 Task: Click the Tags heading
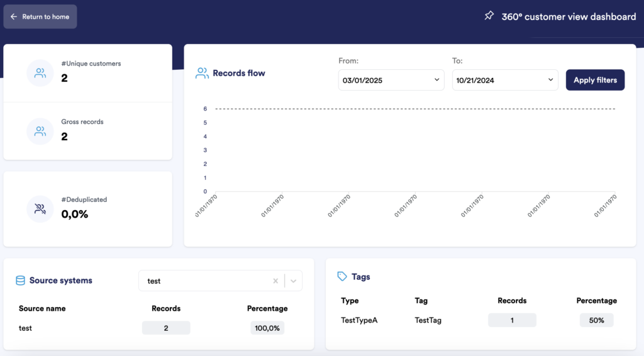click(360, 277)
